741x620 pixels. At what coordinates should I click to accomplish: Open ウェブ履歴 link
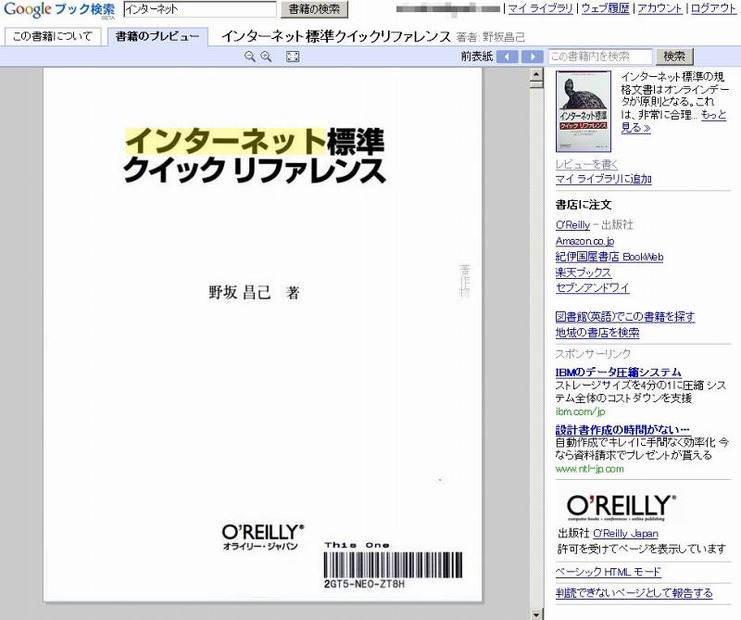[x=605, y=9]
